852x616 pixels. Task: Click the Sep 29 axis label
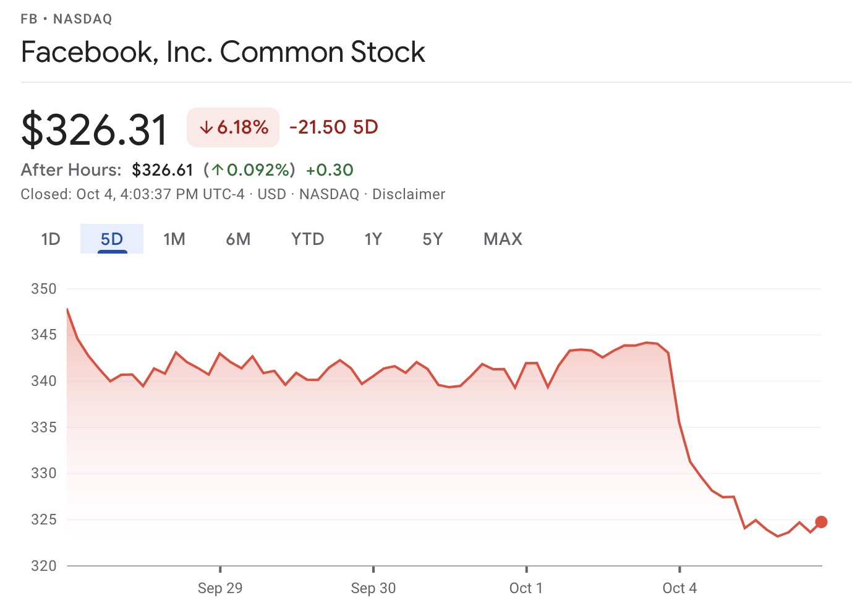(220, 588)
